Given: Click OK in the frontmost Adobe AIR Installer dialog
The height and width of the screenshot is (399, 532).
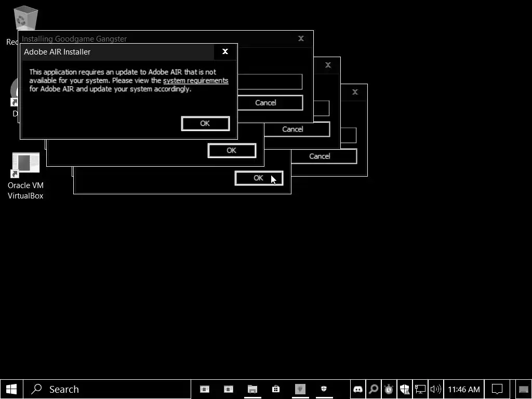Looking at the screenshot, I should (205, 124).
